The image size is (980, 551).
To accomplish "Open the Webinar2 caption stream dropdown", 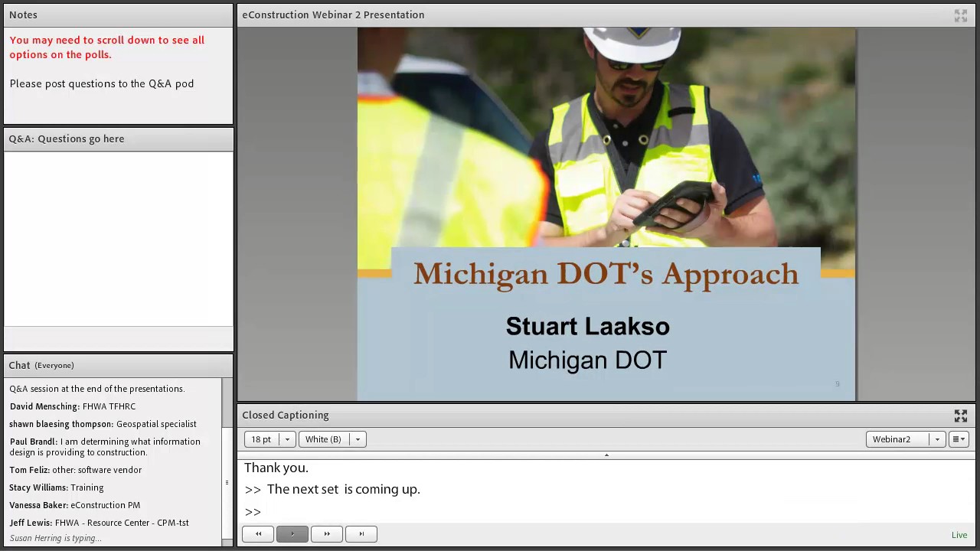I will pos(906,439).
